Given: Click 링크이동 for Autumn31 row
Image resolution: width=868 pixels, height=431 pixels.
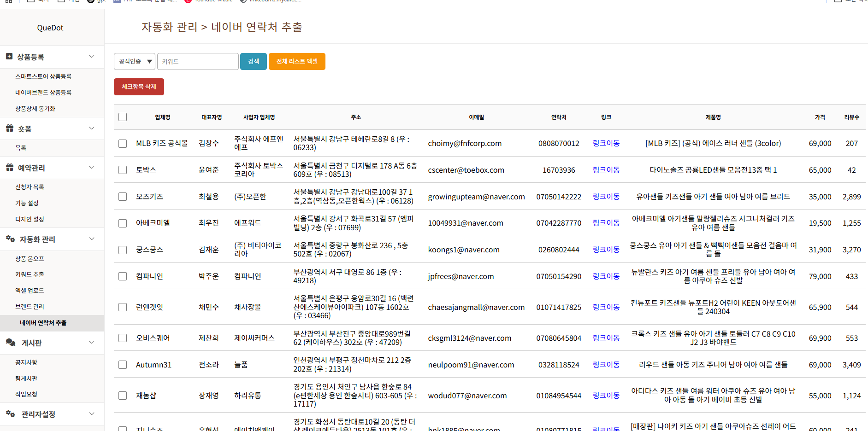Looking at the screenshot, I should (x=606, y=365).
